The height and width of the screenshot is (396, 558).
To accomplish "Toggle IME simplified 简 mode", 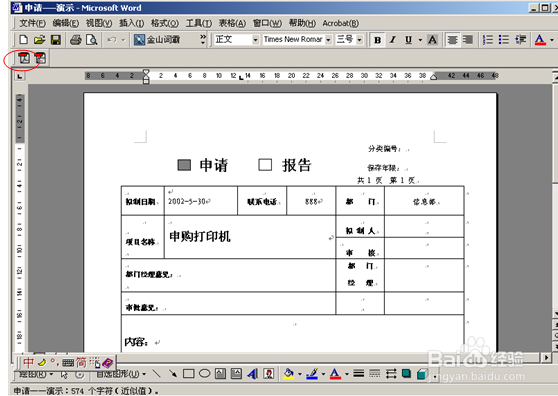I will point(81,363).
